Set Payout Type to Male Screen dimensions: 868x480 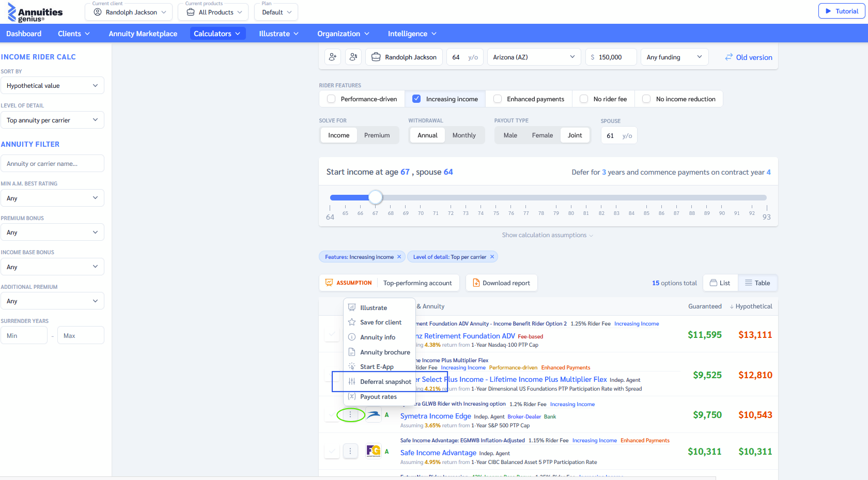(x=510, y=135)
